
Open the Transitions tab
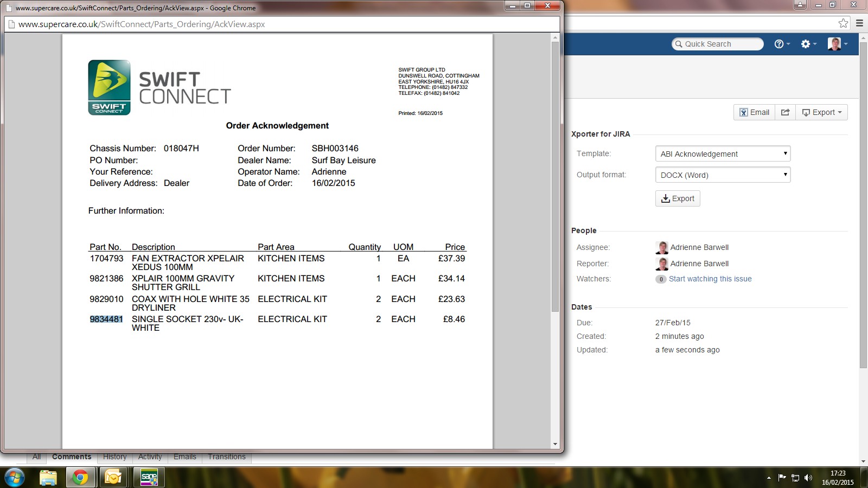point(227,457)
